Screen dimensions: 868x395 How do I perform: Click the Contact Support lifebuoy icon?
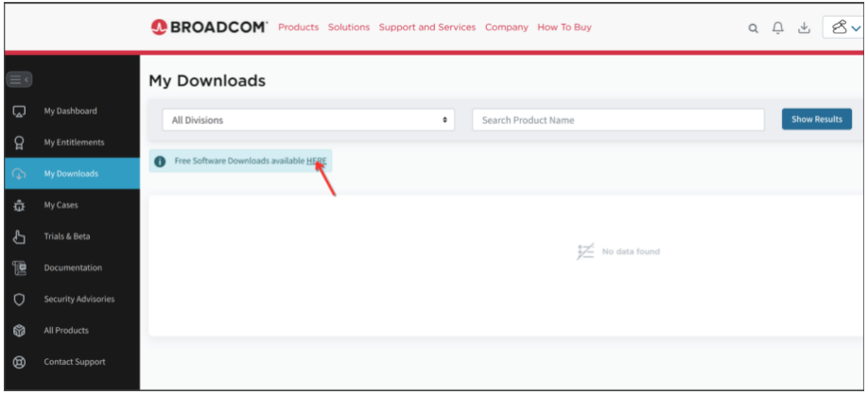19,362
